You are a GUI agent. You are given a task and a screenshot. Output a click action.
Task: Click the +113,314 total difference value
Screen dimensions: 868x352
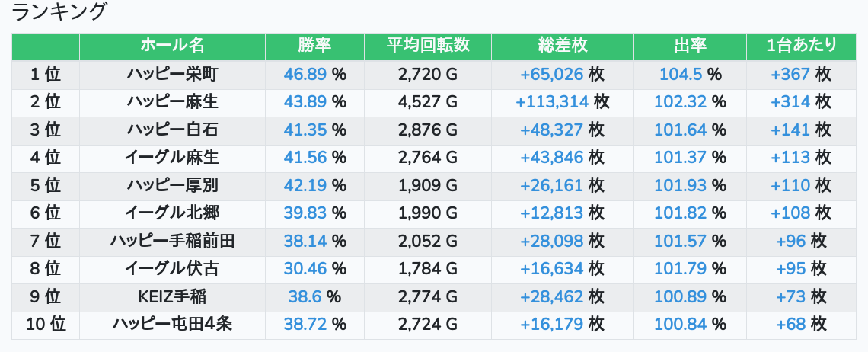pyautogui.click(x=552, y=102)
